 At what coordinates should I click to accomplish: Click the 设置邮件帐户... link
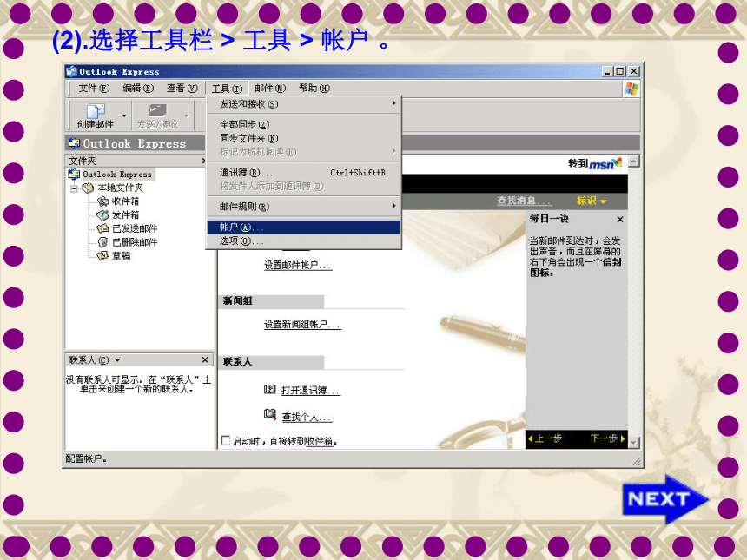[x=298, y=265]
